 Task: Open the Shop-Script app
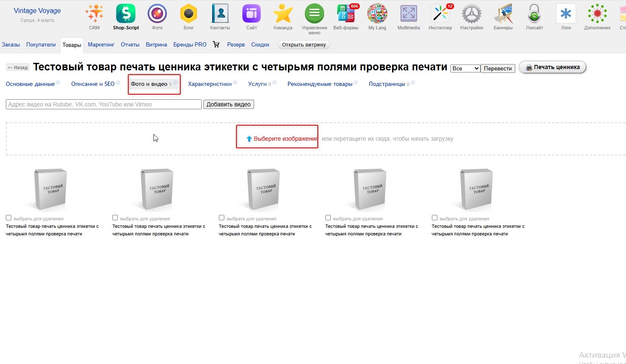point(125,13)
